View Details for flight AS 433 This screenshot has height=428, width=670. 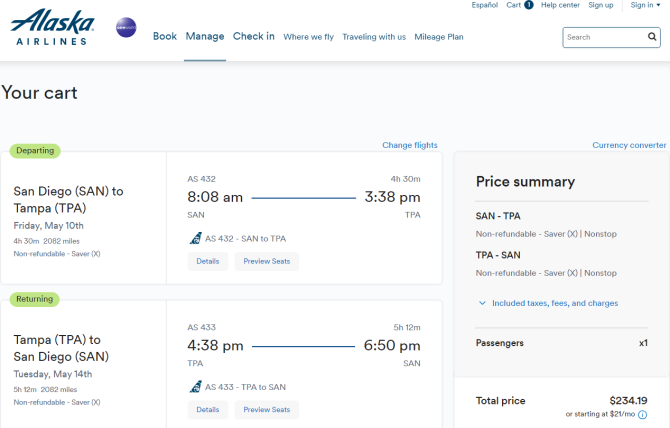(x=208, y=410)
